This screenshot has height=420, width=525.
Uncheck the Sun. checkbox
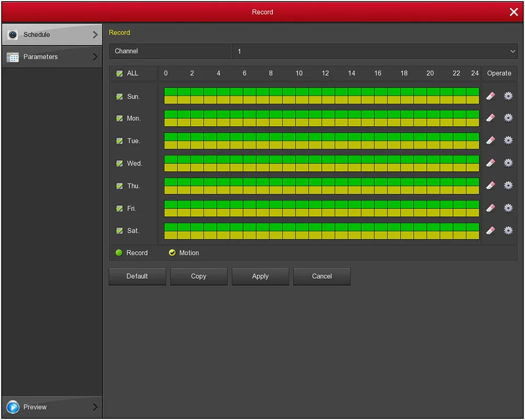[119, 97]
